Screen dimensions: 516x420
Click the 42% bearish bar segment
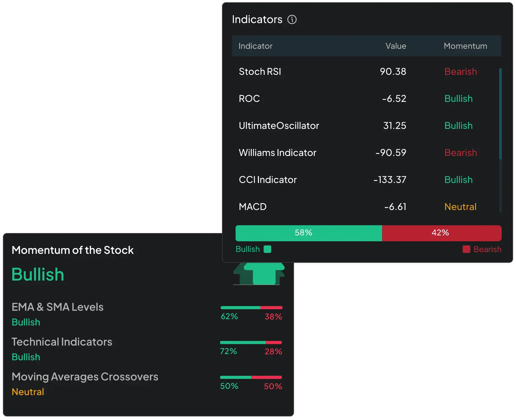[442, 233]
